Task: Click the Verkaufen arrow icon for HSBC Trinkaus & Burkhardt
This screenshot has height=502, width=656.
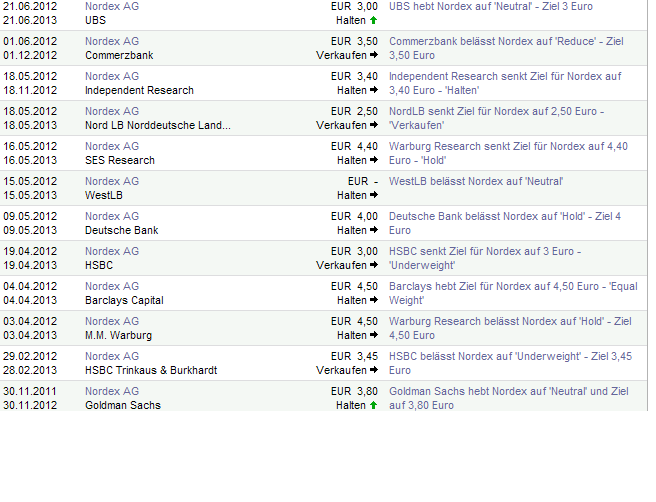Action: (374, 370)
